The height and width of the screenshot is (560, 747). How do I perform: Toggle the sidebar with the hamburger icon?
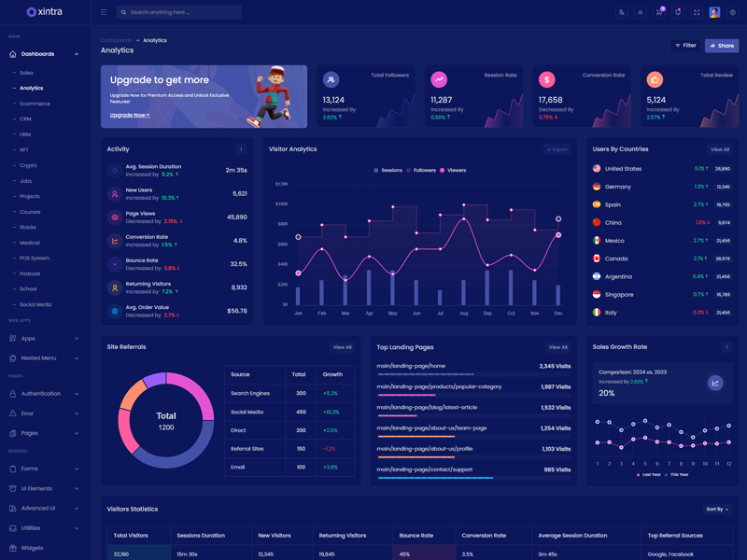[104, 13]
